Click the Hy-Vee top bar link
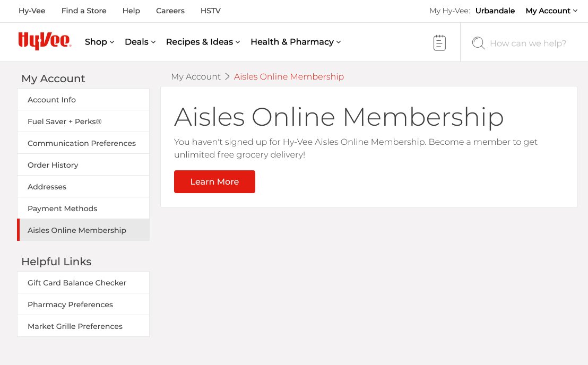 tap(32, 11)
